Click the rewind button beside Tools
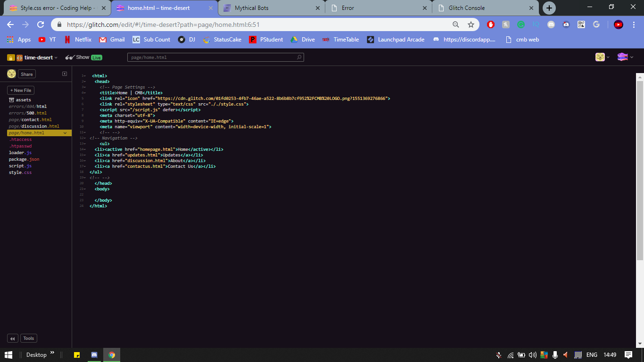 click(x=13, y=338)
